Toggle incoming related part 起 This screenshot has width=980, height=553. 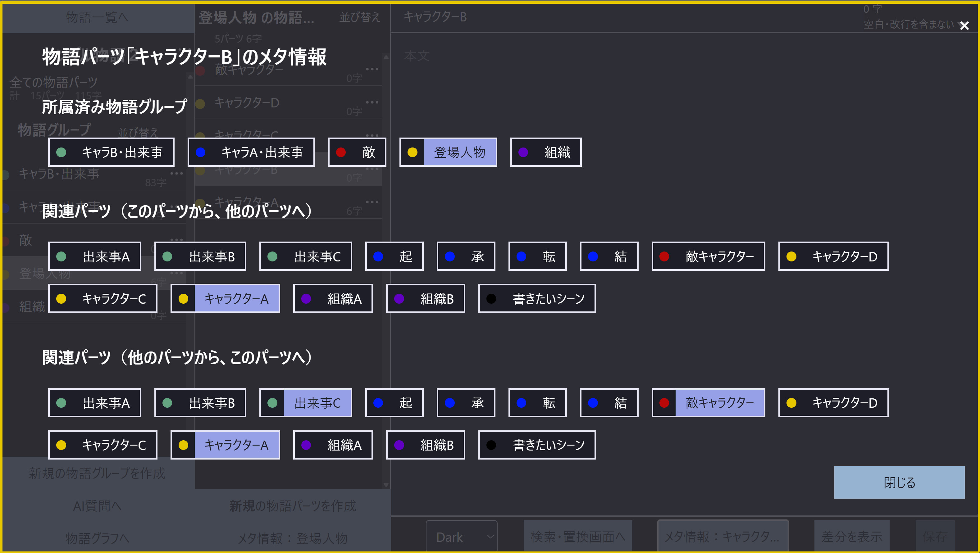[394, 403]
